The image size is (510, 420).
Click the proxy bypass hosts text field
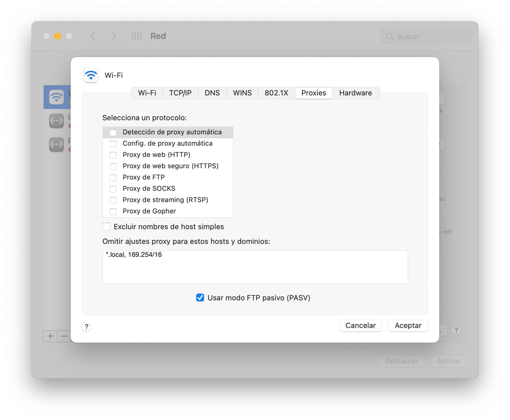coord(255,267)
